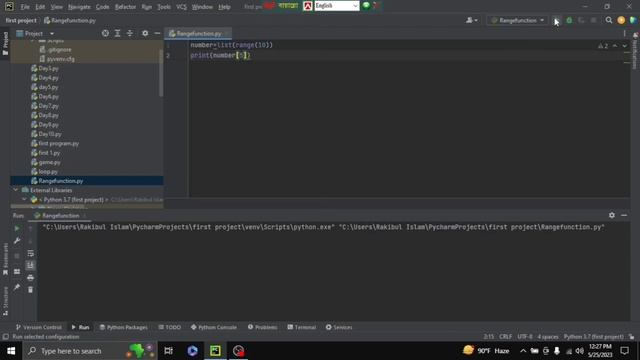Image resolution: width=640 pixels, height=360 pixels.
Task: Click the PyCharm icon on the taskbar
Action: [215, 351]
